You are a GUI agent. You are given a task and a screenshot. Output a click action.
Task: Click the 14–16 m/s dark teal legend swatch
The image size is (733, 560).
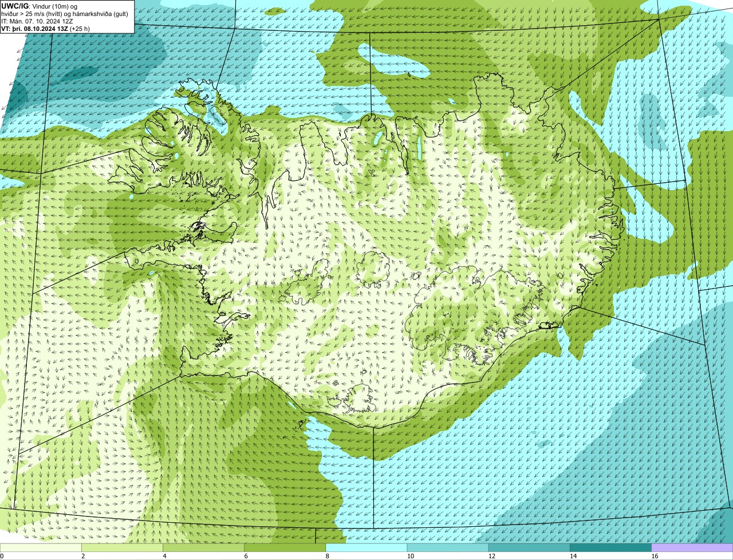610,547
